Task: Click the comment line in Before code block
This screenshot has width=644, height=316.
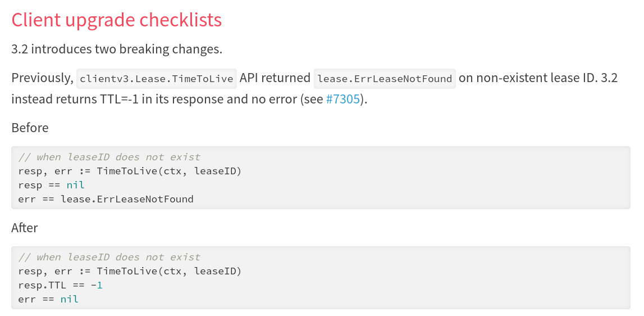Action: tap(109, 157)
